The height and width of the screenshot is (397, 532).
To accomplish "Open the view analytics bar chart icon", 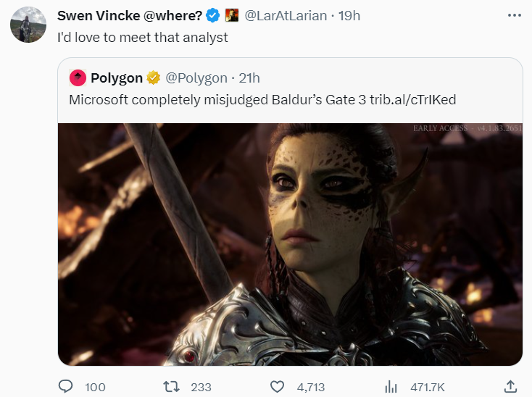I will coord(391,386).
